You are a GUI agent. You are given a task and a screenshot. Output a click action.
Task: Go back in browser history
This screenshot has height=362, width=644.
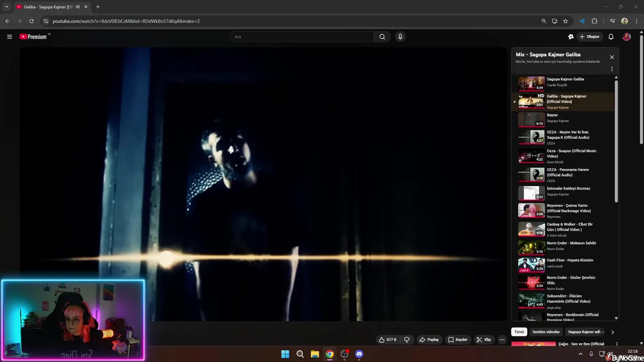click(7, 21)
